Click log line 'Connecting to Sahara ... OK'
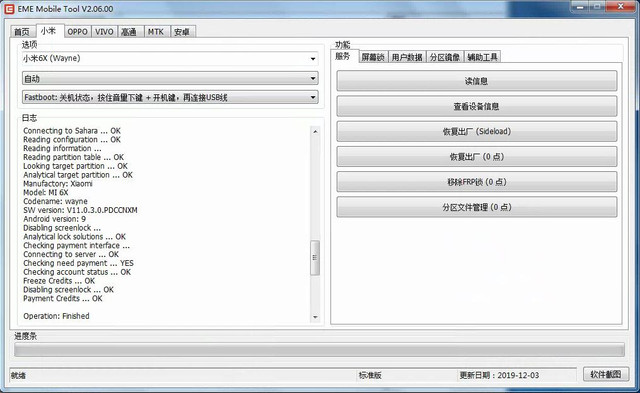Viewport: 640px width, 393px height. 72,131
